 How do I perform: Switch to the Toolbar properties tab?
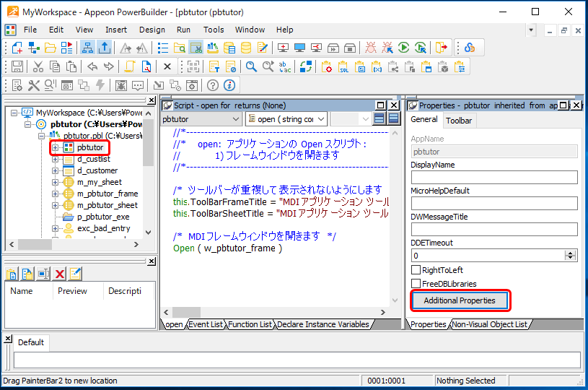pos(459,121)
